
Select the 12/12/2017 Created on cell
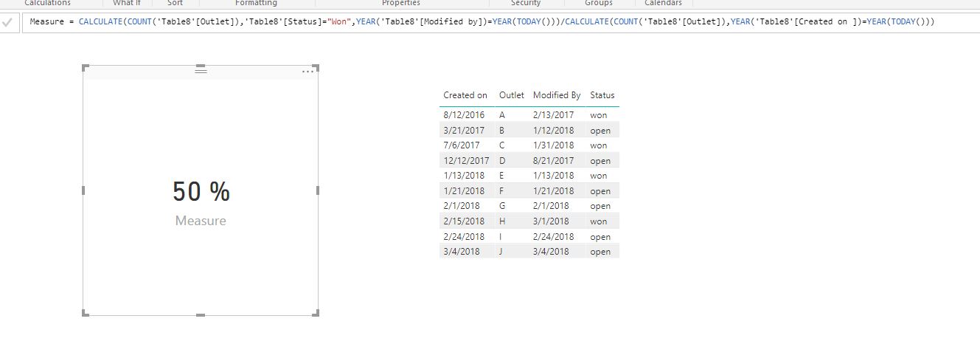point(466,161)
